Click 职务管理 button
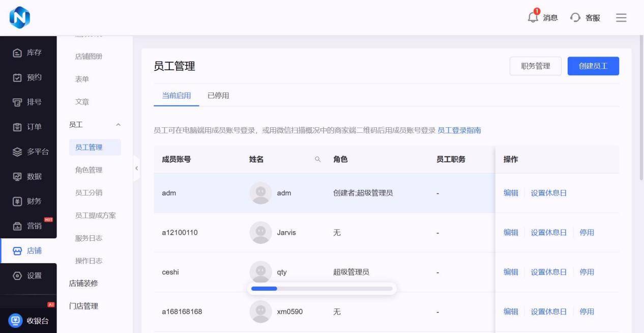Image resolution: width=644 pixels, height=333 pixels. tap(535, 66)
